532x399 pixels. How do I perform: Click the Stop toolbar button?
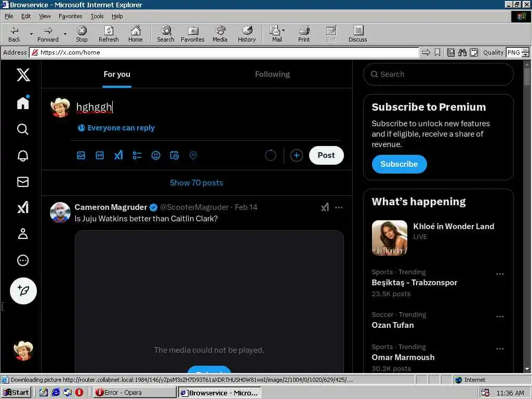tap(82, 34)
